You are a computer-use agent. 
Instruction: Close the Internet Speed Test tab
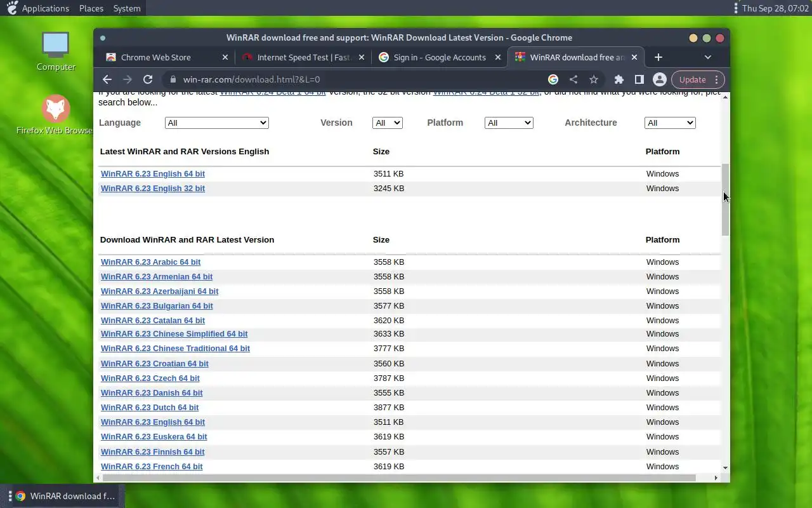coord(362,57)
